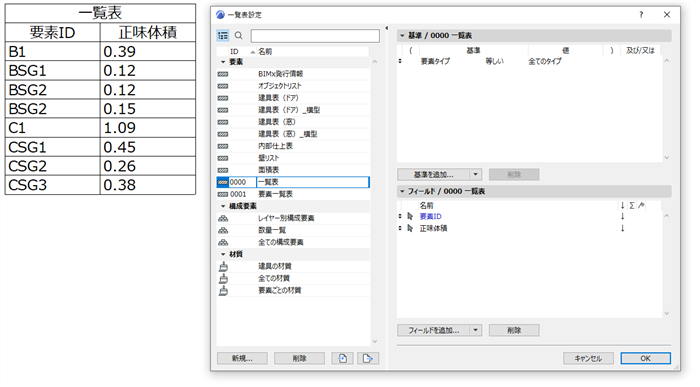Click the scheme icon beside 建具表（ドア）_横型
The width and height of the screenshot is (700, 387).
point(223,110)
